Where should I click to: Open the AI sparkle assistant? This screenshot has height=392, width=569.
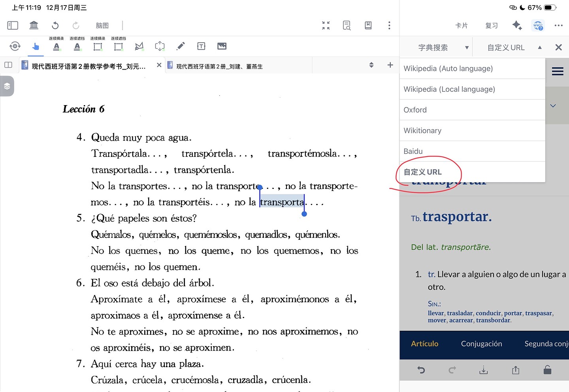point(517,26)
